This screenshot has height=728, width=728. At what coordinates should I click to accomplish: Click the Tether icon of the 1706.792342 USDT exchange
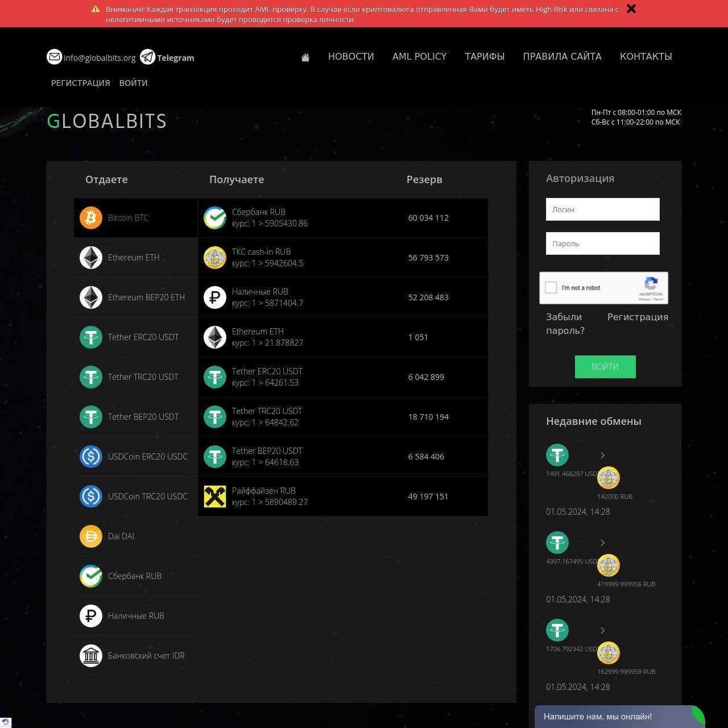[x=557, y=630]
